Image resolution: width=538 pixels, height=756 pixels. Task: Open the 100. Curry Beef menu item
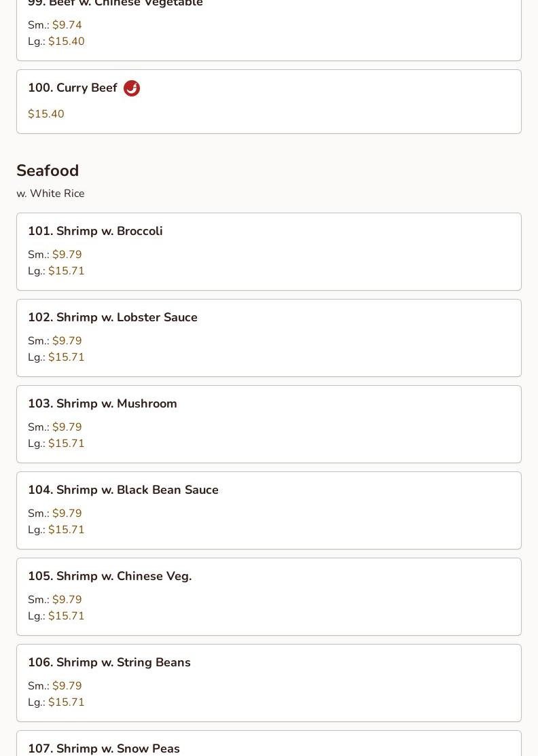[x=269, y=102]
